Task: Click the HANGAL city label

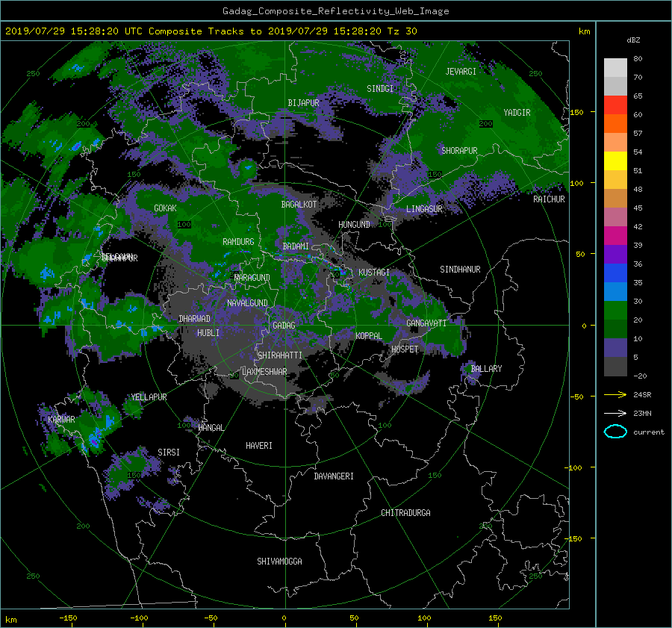Action: [x=211, y=428]
